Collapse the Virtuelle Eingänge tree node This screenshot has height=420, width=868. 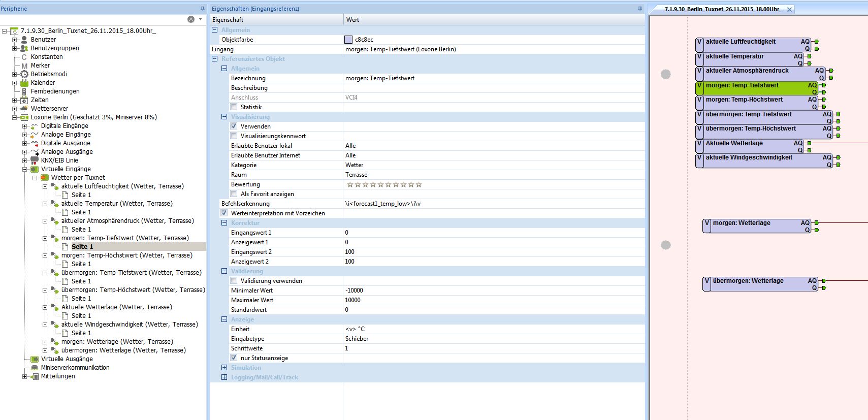[24, 169]
